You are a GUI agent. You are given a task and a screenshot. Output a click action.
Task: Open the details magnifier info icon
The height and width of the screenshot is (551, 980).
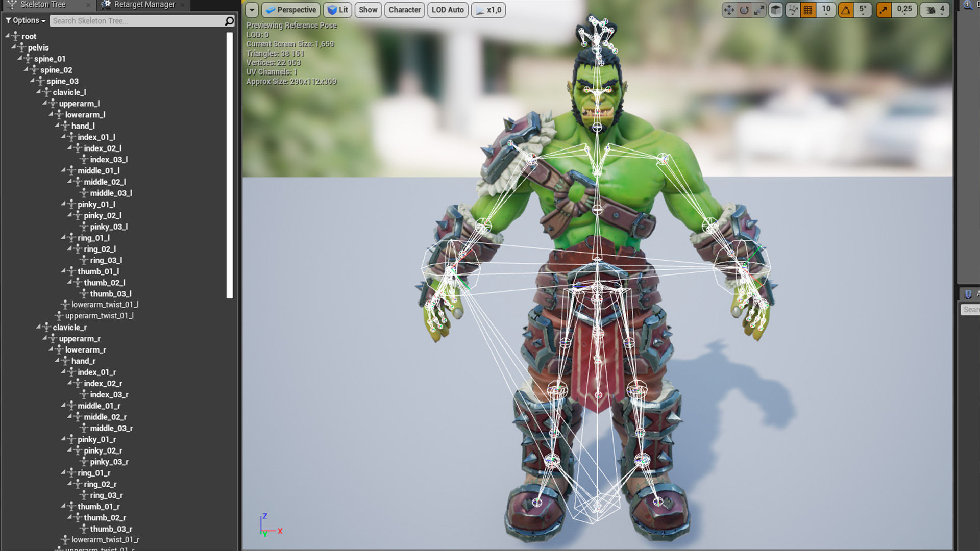[x=968, y=5]
